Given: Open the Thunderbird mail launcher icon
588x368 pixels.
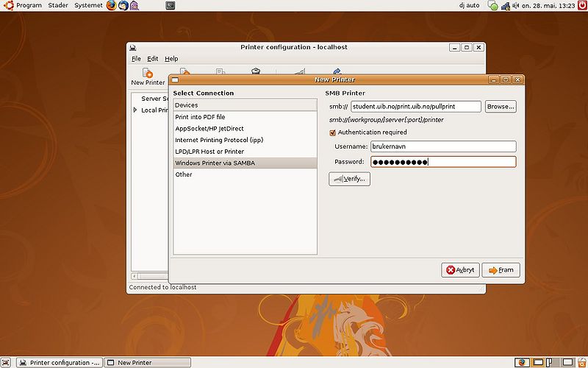Looking at the screenshot, I should click(x=123, y=5).
